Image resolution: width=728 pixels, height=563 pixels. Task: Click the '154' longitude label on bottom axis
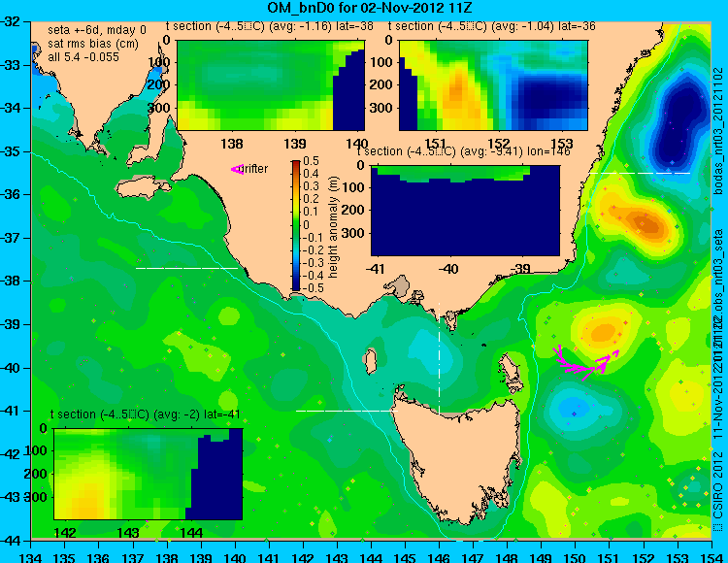coord(711,557)
